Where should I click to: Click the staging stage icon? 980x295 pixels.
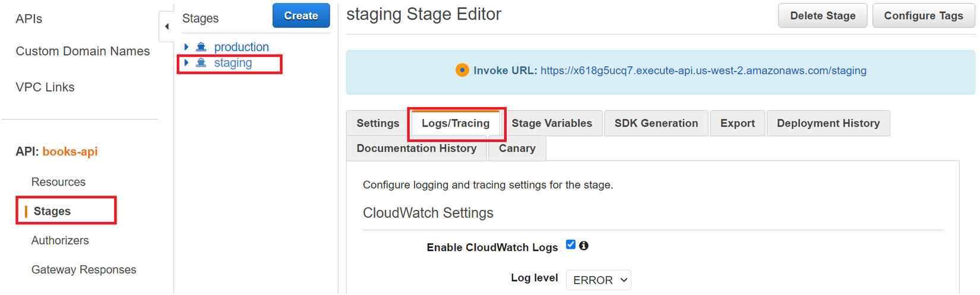point(201,63)
